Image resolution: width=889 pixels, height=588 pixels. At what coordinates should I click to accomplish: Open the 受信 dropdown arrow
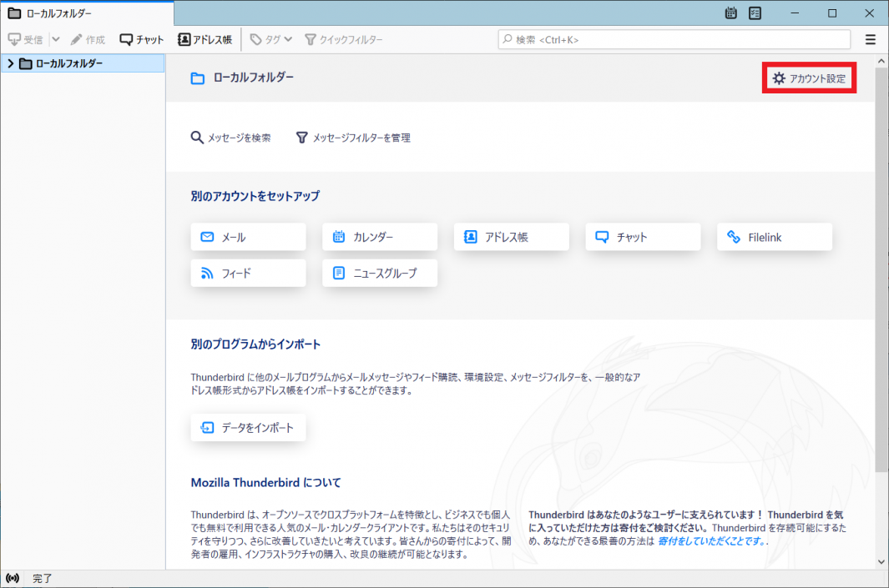(55, 39)
